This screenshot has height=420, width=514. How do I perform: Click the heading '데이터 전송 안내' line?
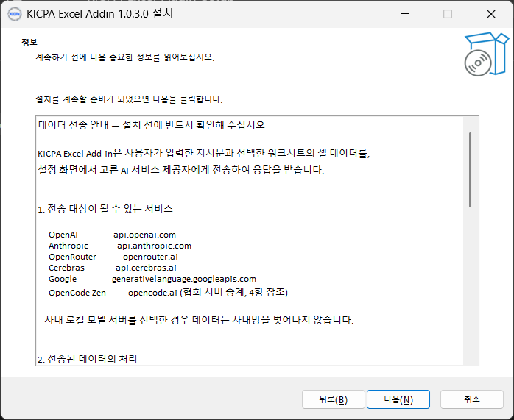point(152,125)
